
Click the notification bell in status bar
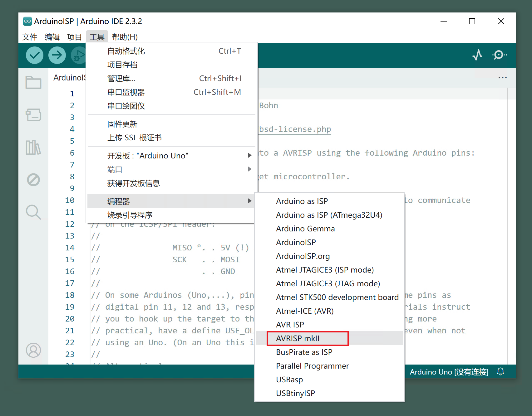click(x=500, y=372)
